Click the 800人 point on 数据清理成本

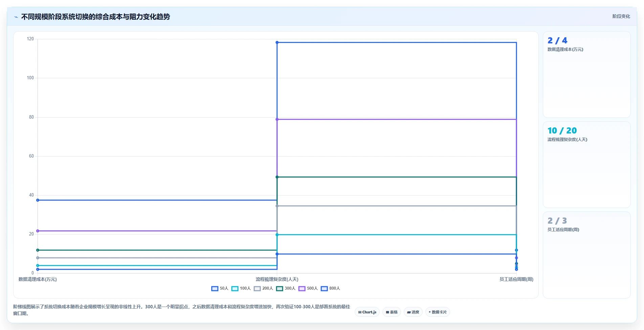[38, 200]
